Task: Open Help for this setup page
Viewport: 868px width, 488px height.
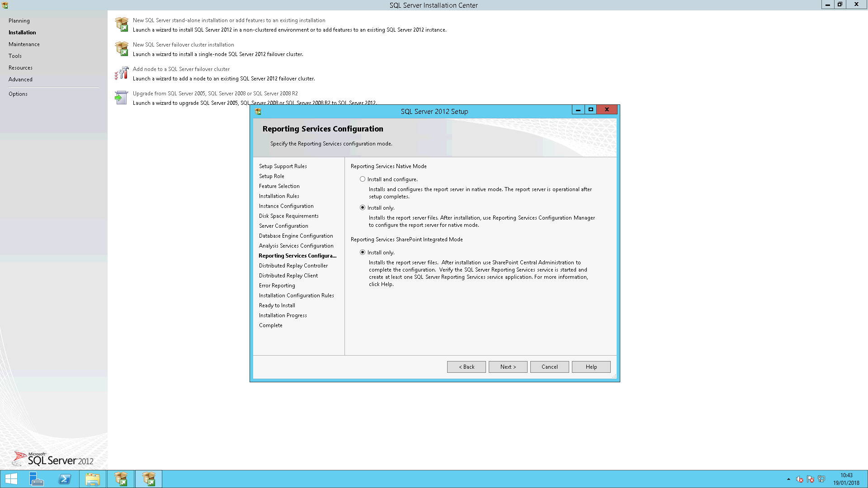Action: [591, 367]
